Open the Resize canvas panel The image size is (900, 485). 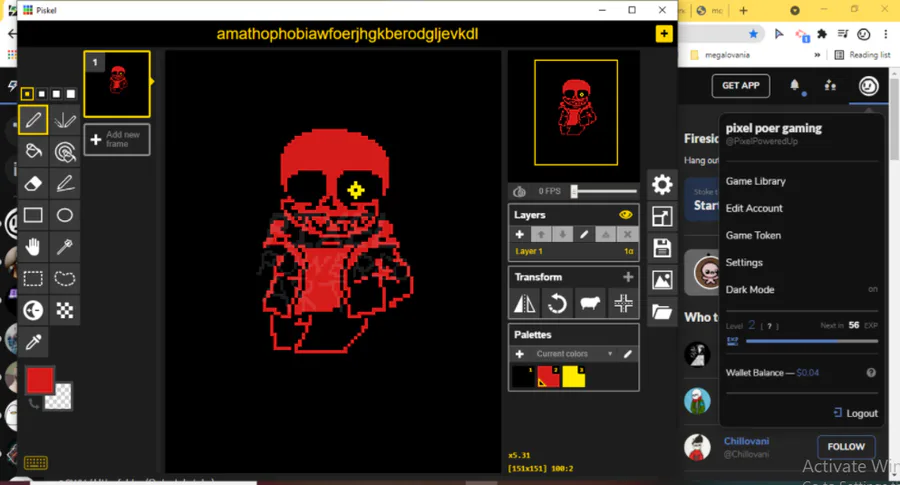point(662,216)
